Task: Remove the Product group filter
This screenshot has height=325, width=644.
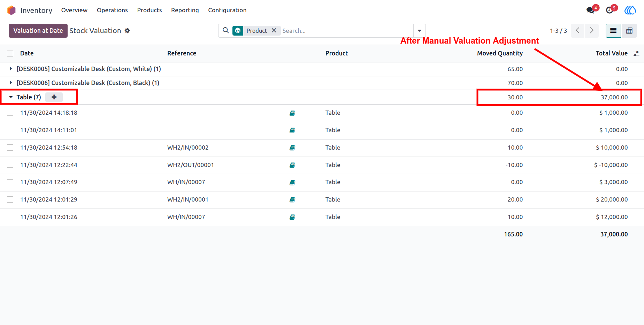Action: [274, 30]
